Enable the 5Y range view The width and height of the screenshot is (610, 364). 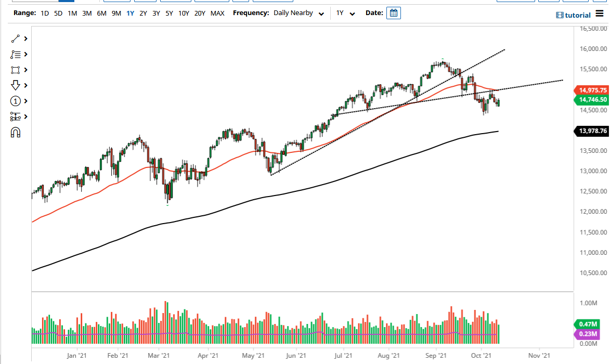click(169, 13)
